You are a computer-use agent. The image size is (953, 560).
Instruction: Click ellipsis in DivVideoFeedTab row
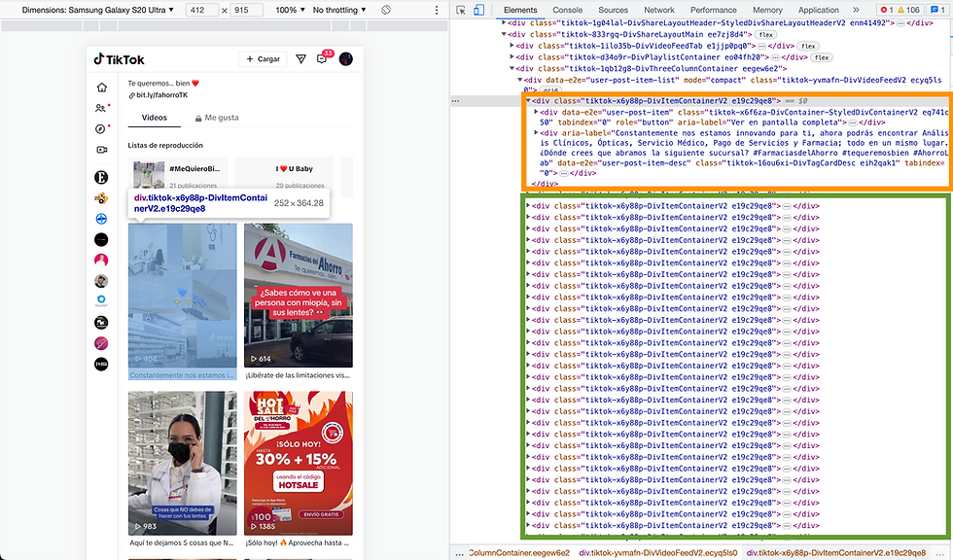[x=761, y=46]
